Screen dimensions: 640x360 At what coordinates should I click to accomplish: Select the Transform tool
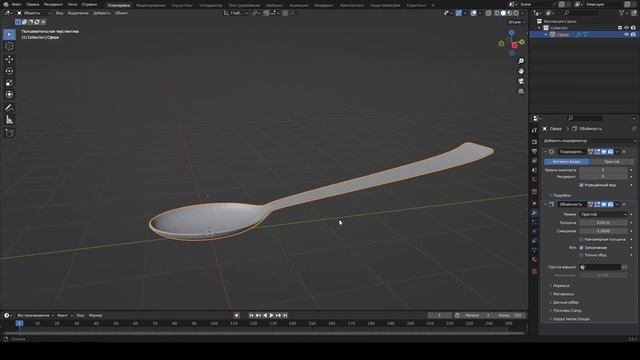(x=9, y=95)
